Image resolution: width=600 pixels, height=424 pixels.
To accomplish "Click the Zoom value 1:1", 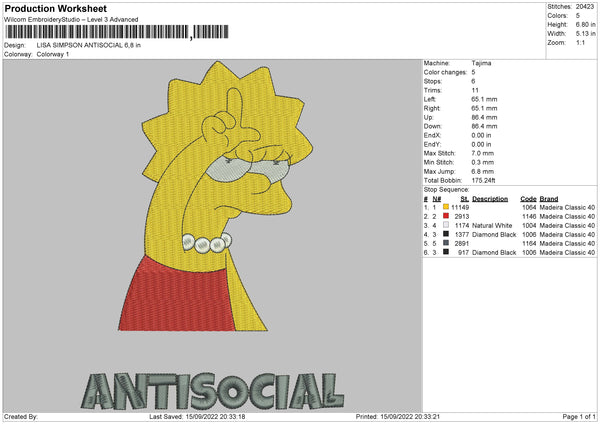I will point(580,42).
